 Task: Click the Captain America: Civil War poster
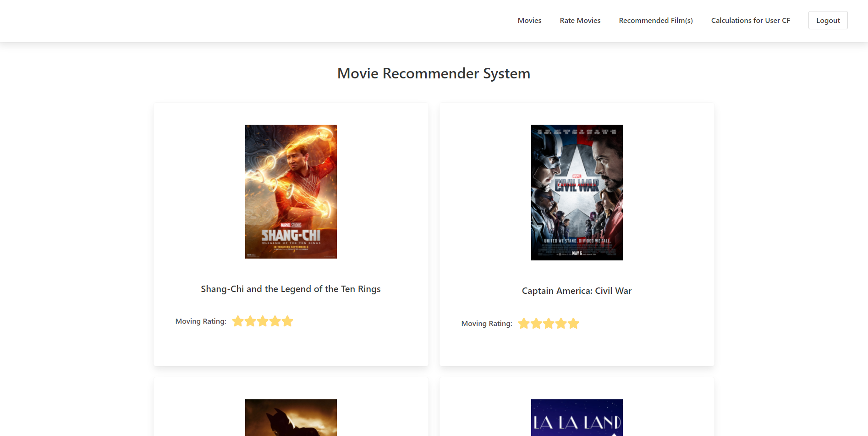pyautogui.click(x=577, y=193)
